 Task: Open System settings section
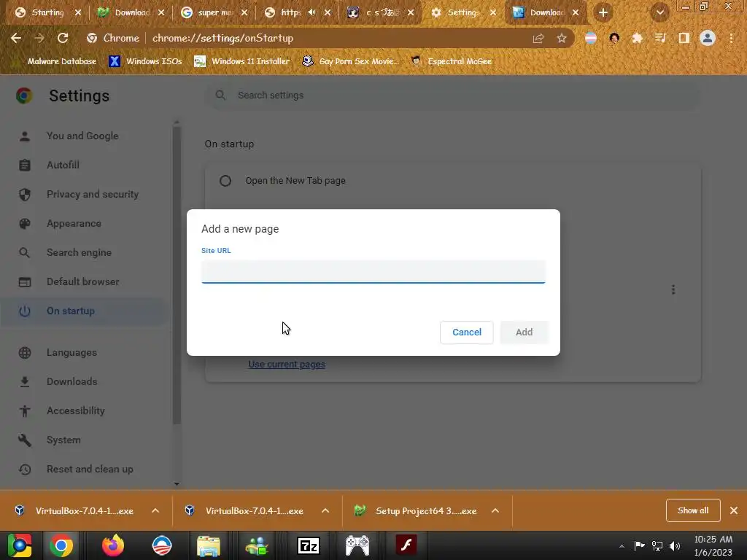[x=63, y=440]
